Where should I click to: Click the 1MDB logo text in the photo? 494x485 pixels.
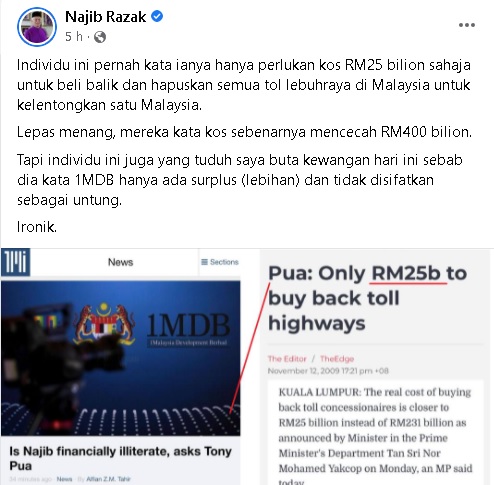tap(188, 325)
